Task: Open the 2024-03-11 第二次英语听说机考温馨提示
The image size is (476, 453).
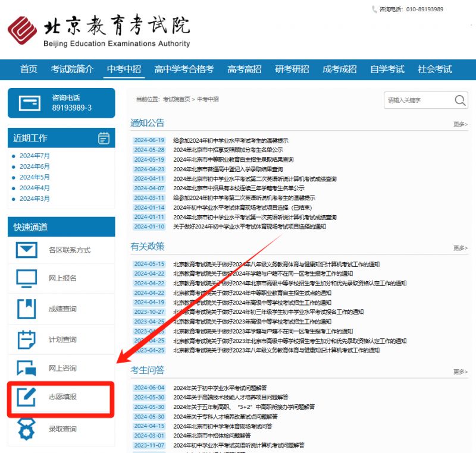Action: [244, 198]
